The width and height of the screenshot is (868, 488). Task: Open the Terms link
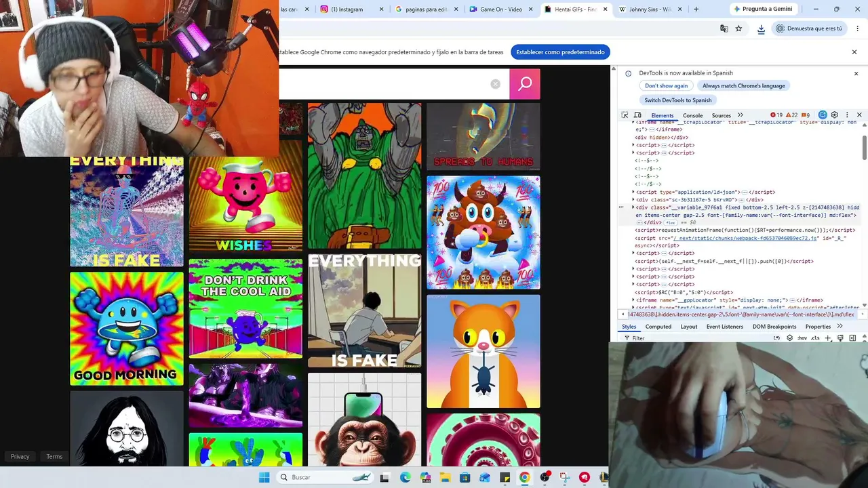tap(54, 457)
